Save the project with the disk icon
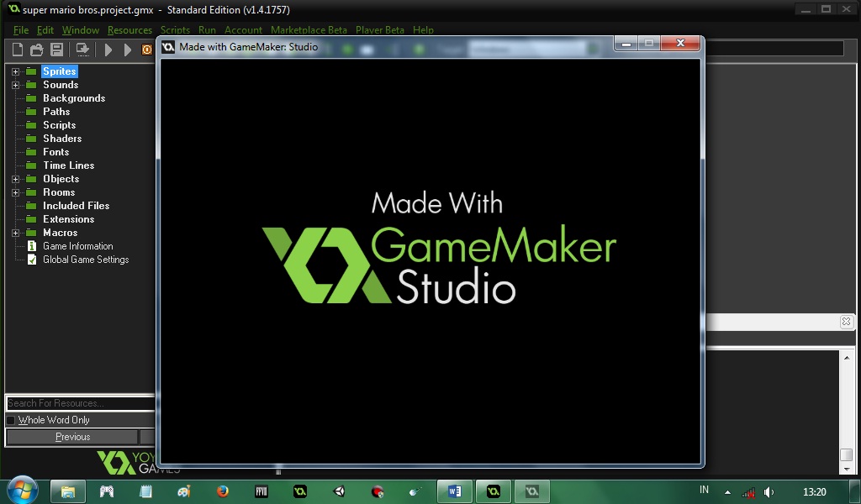This screenshot has width=861, height=504. tap(55, 49)
